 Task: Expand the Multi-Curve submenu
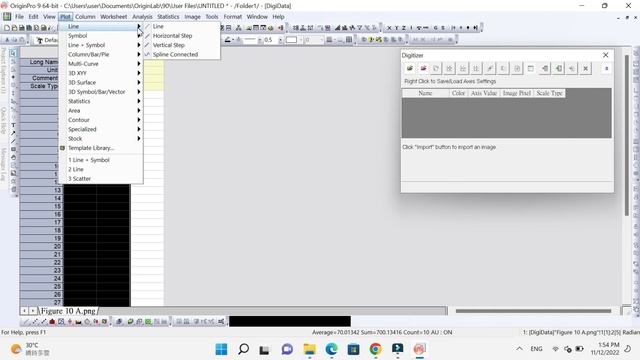[x=101, y=64]
